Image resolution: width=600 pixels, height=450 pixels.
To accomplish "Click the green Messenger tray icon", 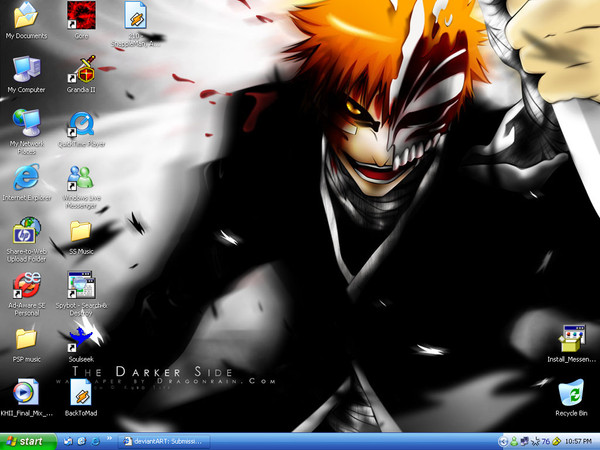I will 514,442.
